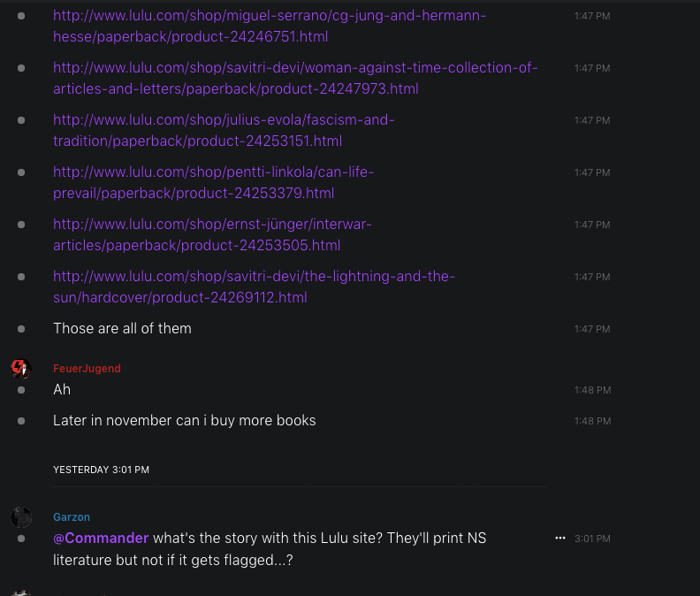700x596 pixels.
Task: Click the "Later in november" message text
Action: (x=184, y=420)
